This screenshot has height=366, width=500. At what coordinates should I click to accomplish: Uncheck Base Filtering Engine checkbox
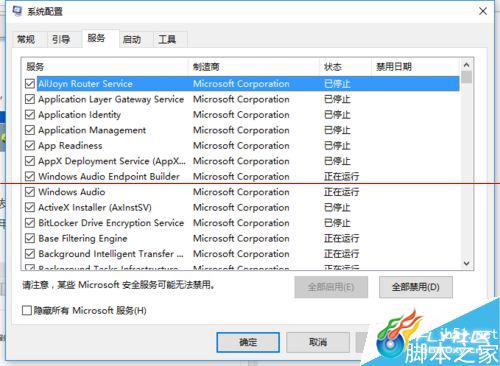pos(30,238)
